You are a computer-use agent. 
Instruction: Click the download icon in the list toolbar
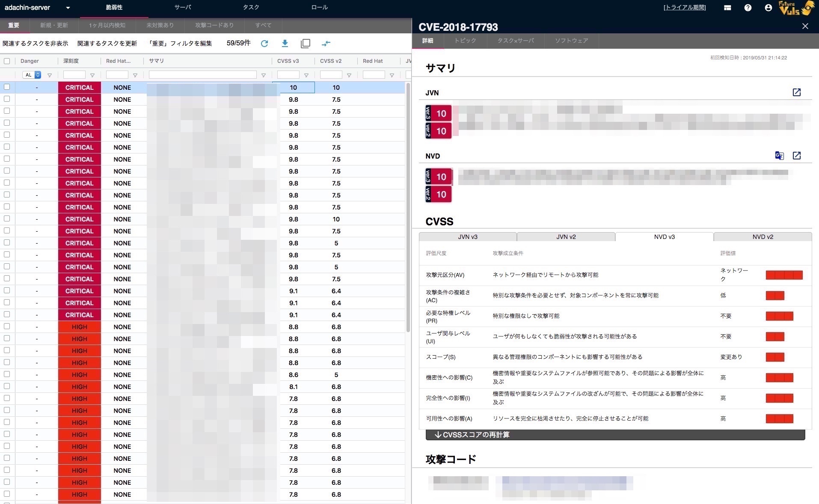285,43
